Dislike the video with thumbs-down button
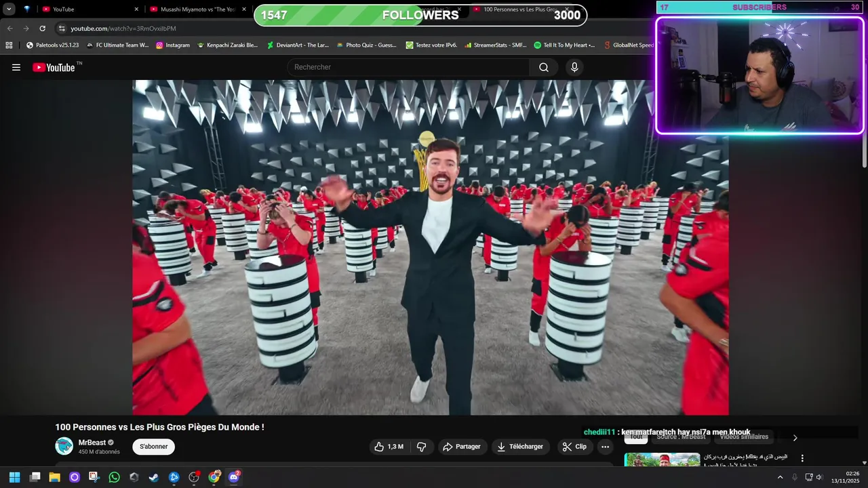 (421, 447)
